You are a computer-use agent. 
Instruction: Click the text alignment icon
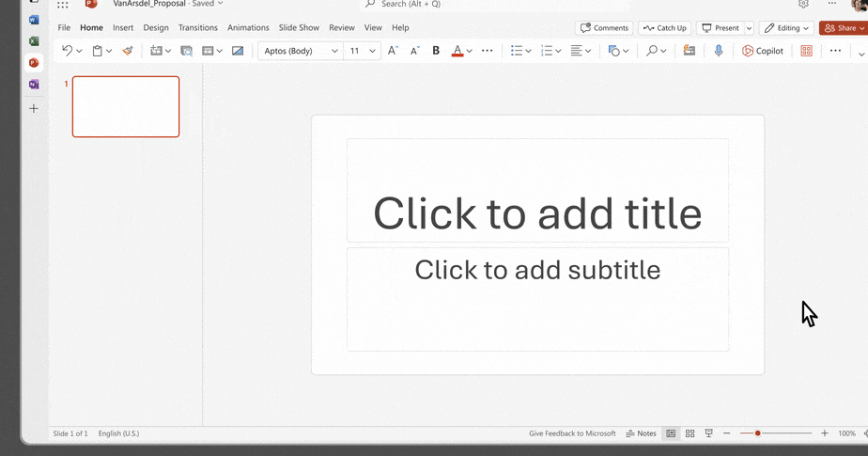576,51
